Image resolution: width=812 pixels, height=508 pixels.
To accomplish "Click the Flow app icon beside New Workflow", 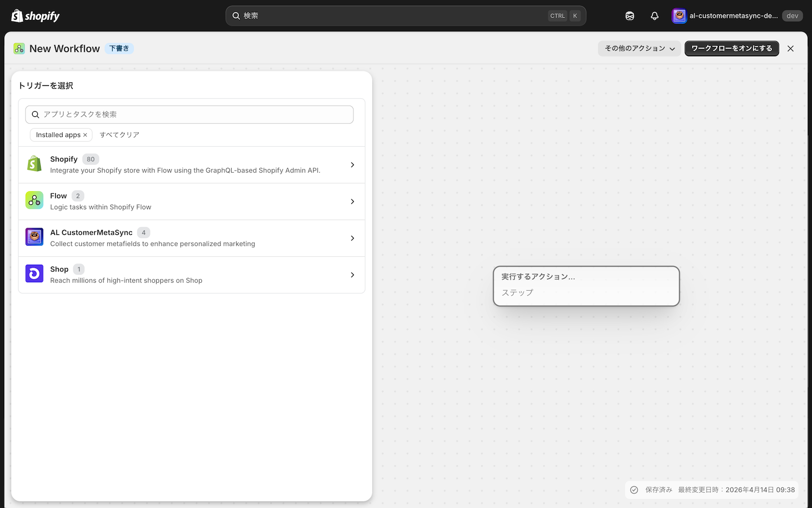I will (x=19, y=49).
